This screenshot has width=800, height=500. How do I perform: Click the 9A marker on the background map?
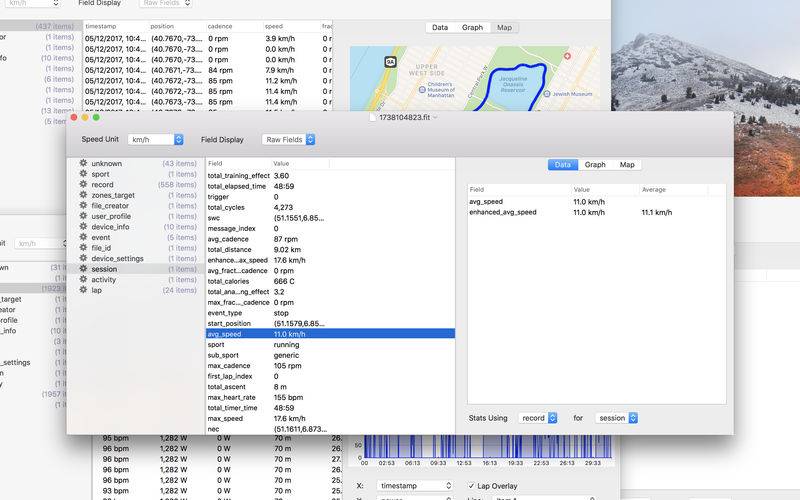click(390, 62)
